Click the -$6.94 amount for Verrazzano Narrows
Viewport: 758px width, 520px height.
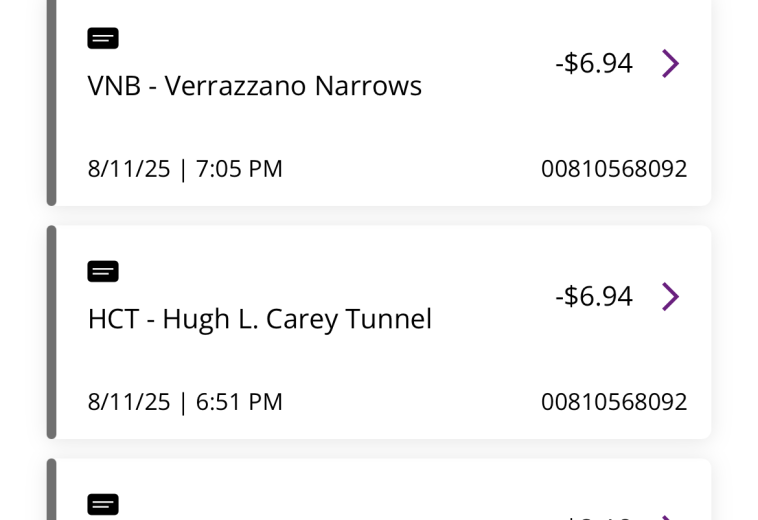point(594,63)
